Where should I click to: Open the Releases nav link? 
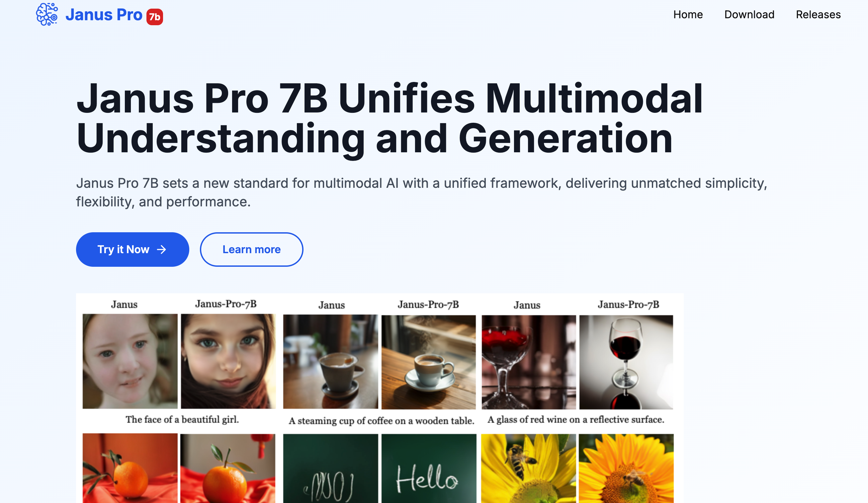click(x=818, y=15)
